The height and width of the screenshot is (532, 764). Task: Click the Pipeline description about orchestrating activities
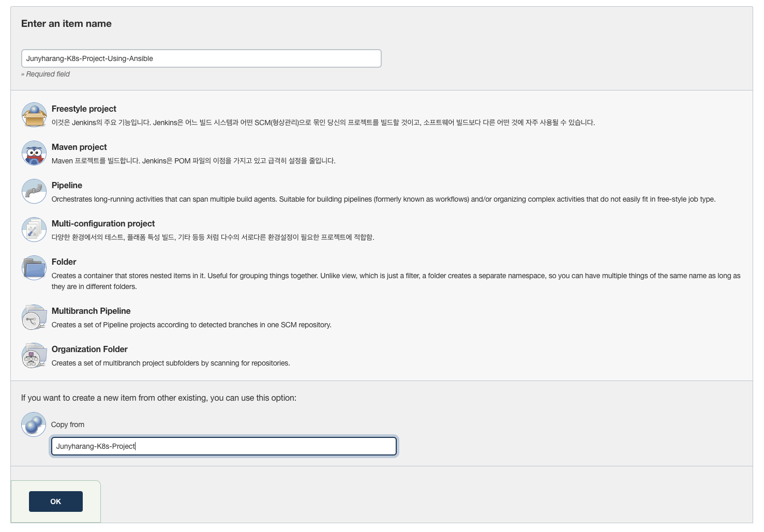click(x=383, y=199)
